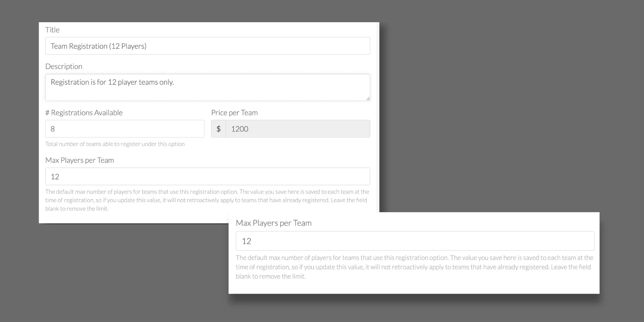This screenshot has height=322, width=644.
Task: Click 'blank to remove the limit' in upper form
Action: (x=77, y=209)
